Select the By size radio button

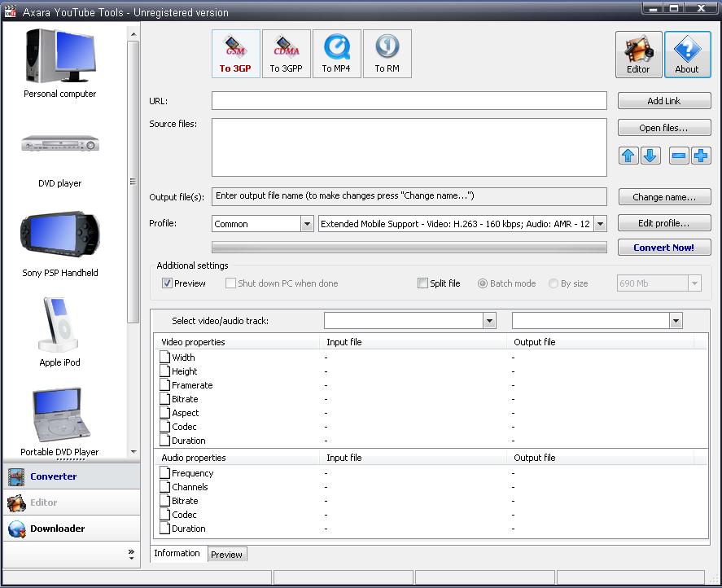point(553,283)
